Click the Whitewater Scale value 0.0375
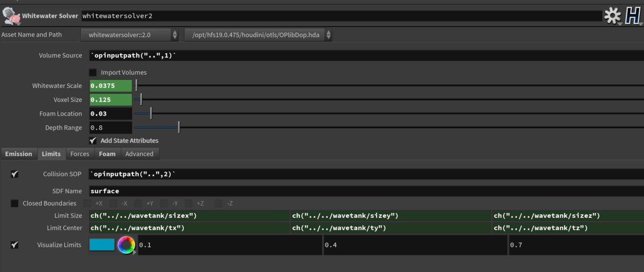 (111, 85)
